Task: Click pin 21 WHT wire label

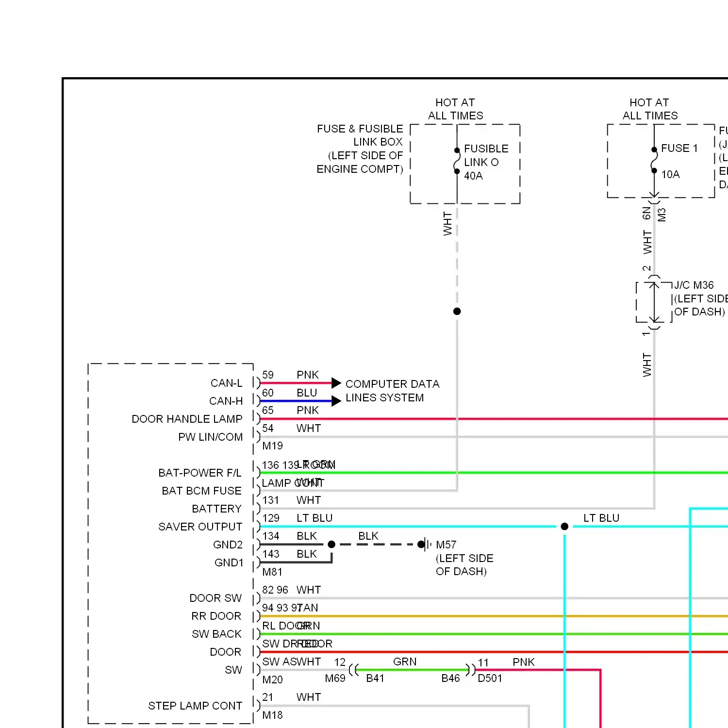Action: (291, 697)
